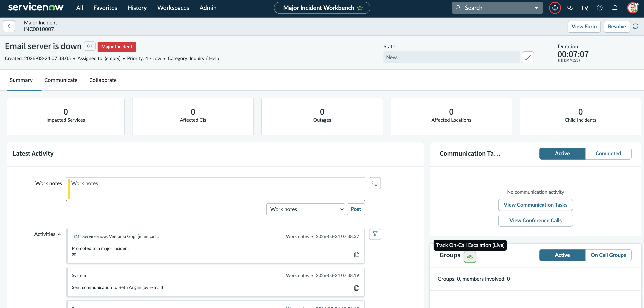Open the Favorites menu

coord(105,8)
